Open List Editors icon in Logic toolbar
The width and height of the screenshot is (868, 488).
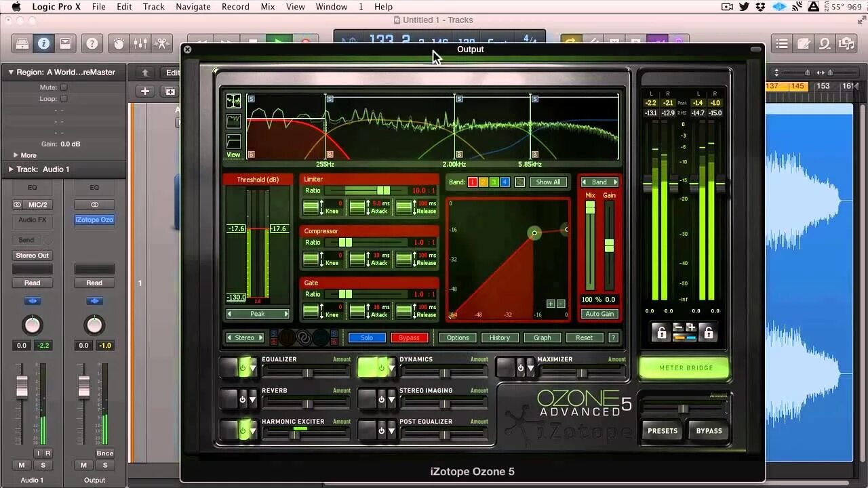pyautogui.click(x=782, y=43)
